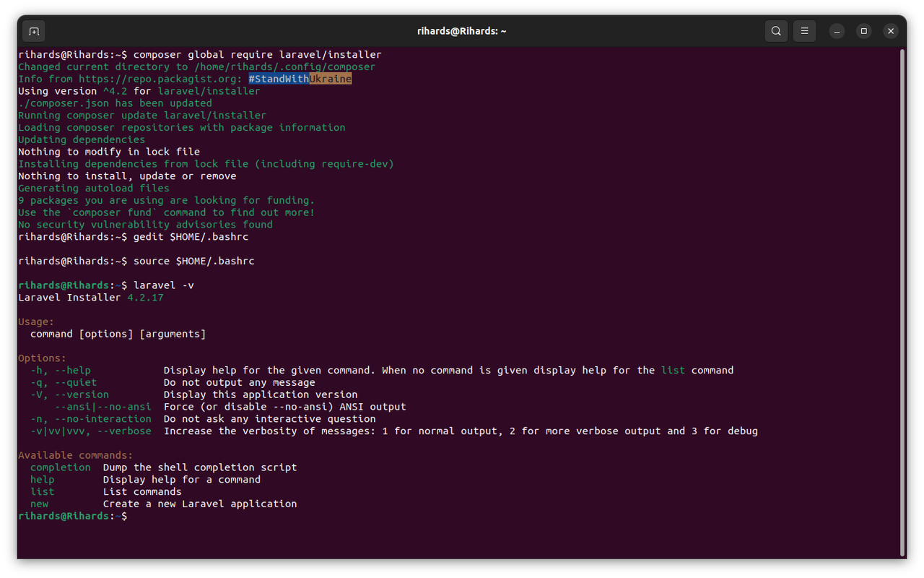Viewport: 924px width, 578px height.
Task: Click the 'completion' command name
Action: pos(61,467)
